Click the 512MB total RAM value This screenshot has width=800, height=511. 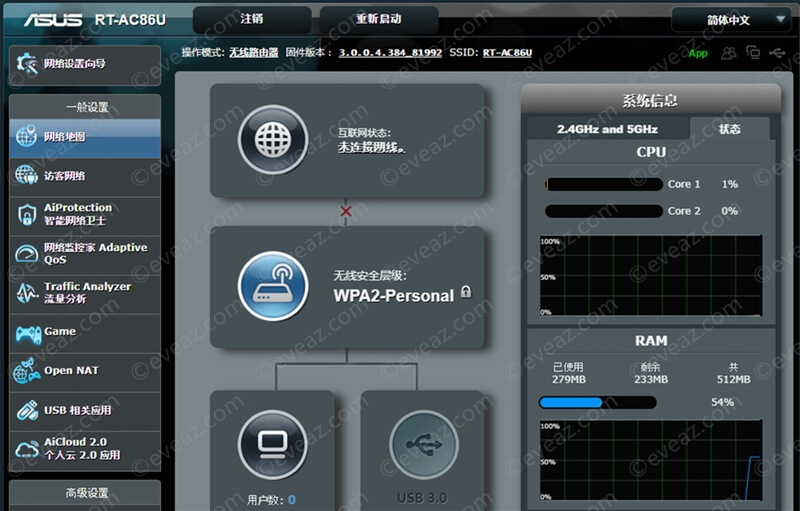[733, 379]
